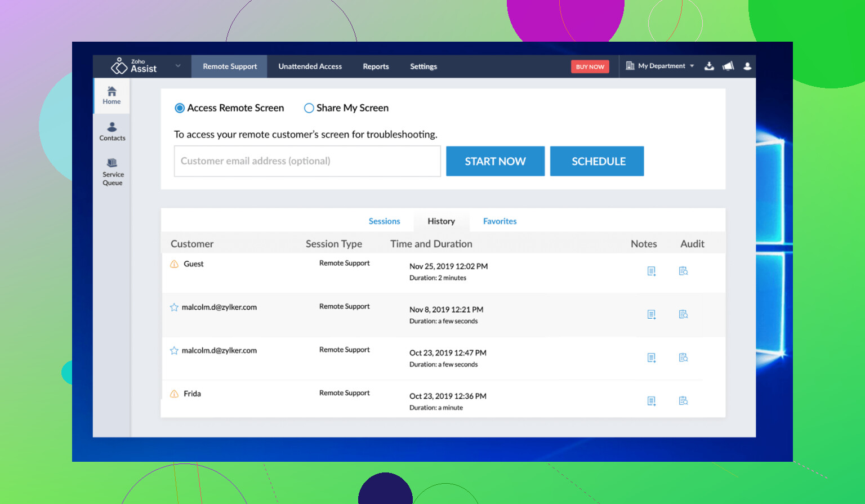Favorite the Nov 8 malcolm.d@zylker.com session
Screen dimensions: 865x504
174,307
